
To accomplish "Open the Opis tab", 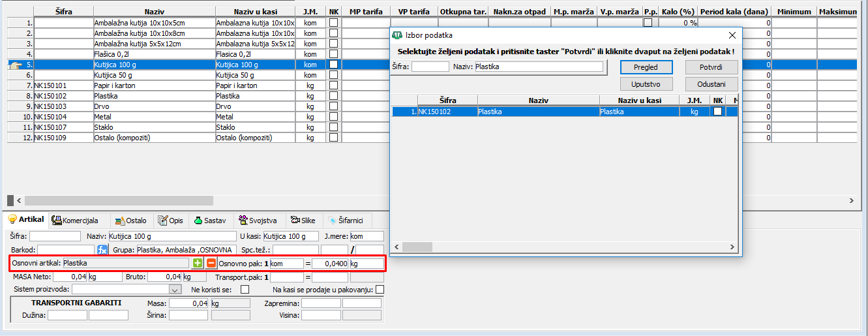I will [170, 221].
